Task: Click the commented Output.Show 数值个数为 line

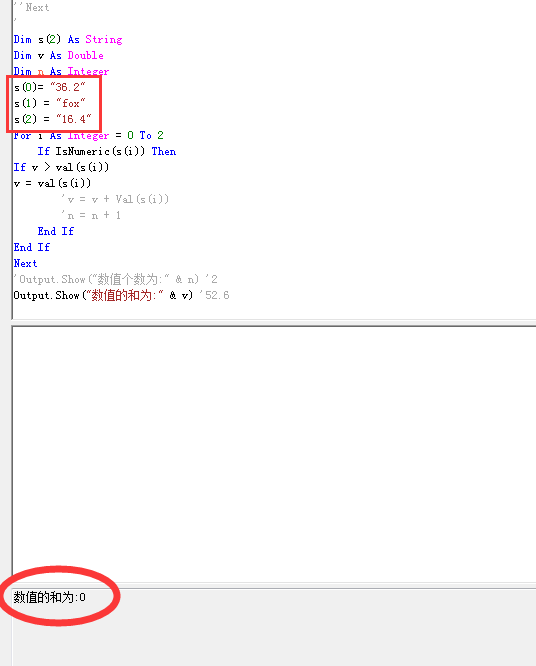Action: click(116, 279)
